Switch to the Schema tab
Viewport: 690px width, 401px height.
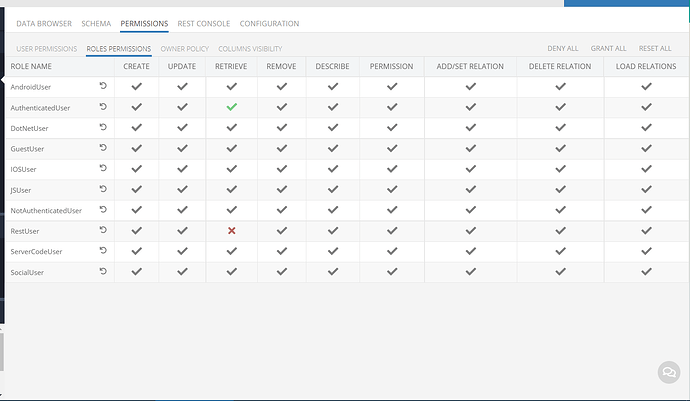point(96,24)
